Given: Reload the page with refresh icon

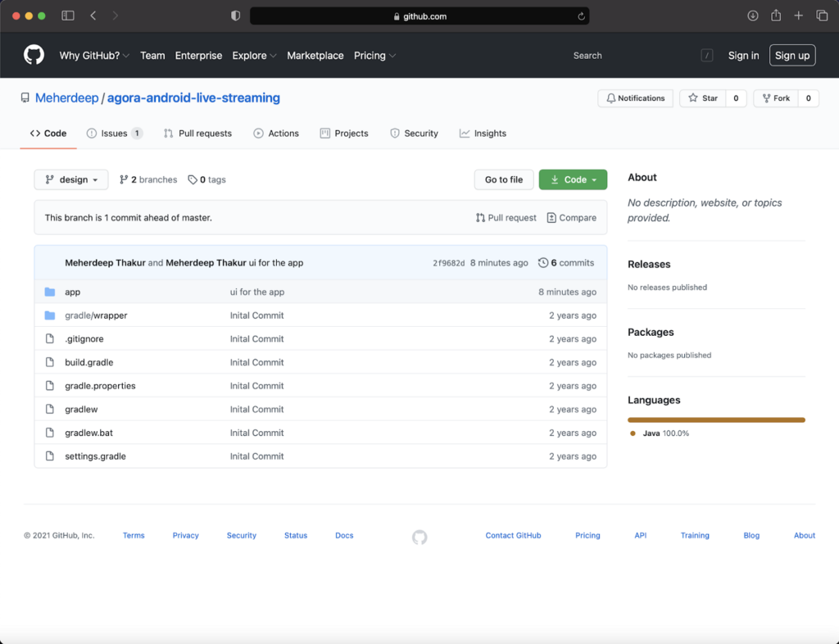Looking at the screenshot, I should pos(581,16).
